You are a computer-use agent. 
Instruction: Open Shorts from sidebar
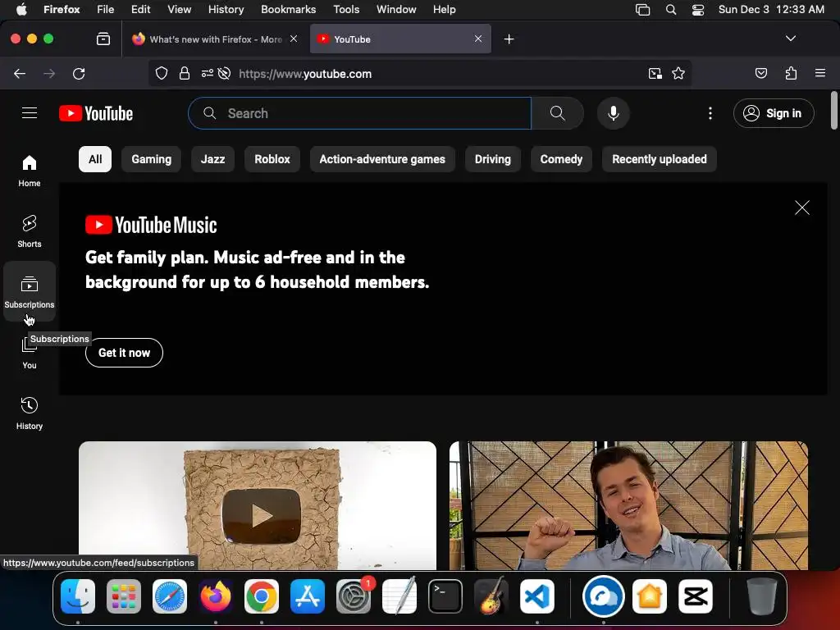[x=30, y=231]
